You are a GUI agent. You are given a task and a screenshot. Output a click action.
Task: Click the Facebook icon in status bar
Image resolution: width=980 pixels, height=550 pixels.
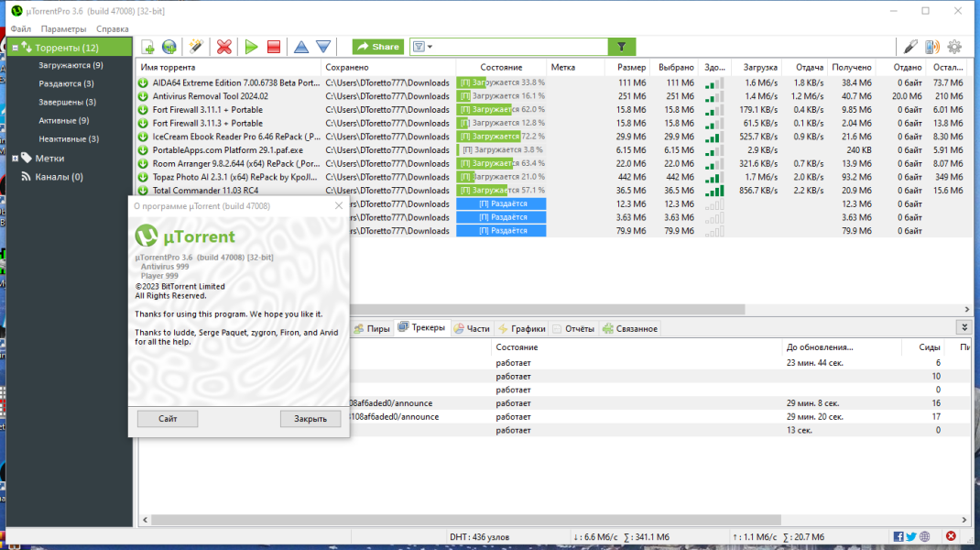(898, 537)
